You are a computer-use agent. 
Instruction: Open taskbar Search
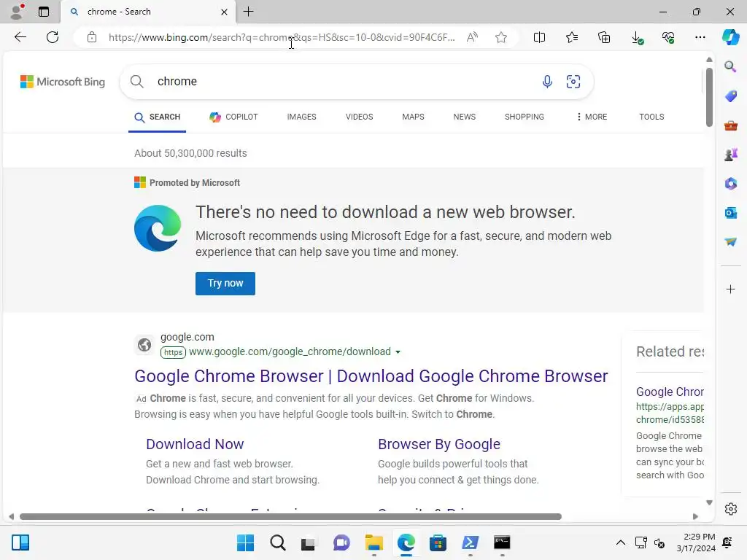click(277, 542)
